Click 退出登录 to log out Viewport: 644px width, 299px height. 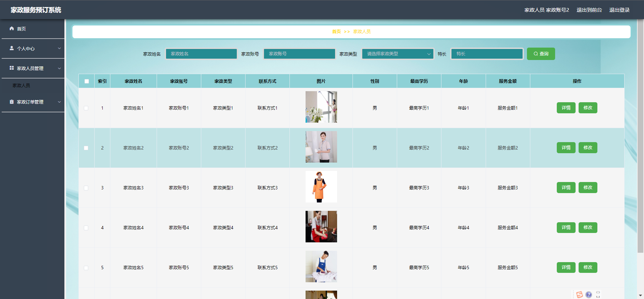tap(619, 10)
